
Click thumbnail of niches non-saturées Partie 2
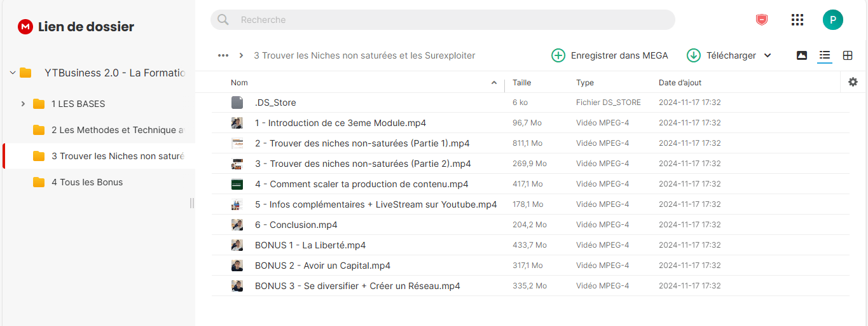click(x=237, y=164)
